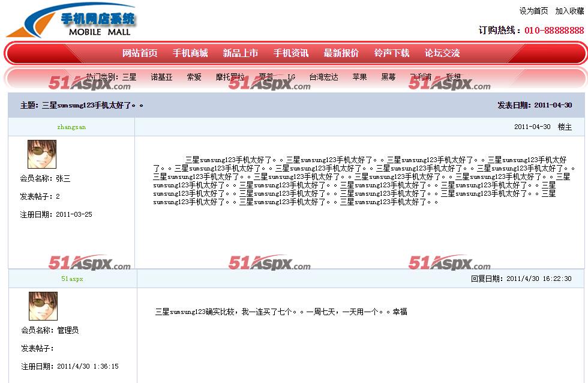This screenshot has width=588, height=383.
Task: Click 加入收藏 link at top right
Action: pos(569,11)
